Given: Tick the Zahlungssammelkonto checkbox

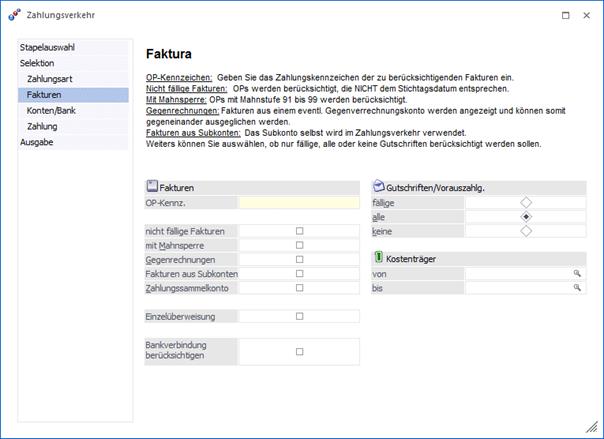Looking at the screenshot, I should 299,287.
